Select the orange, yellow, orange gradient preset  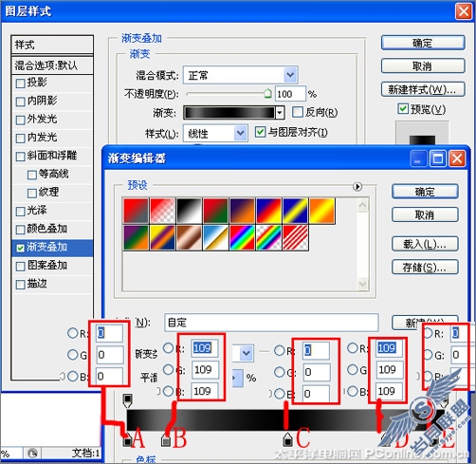pyautogui.click(x=321, y=211)
